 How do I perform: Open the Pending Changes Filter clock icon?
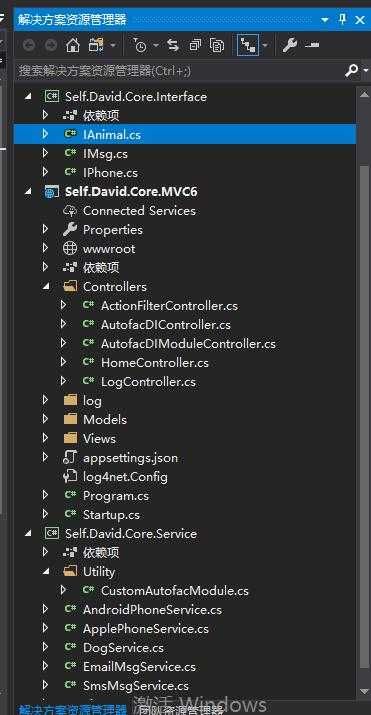click(140, 45)
